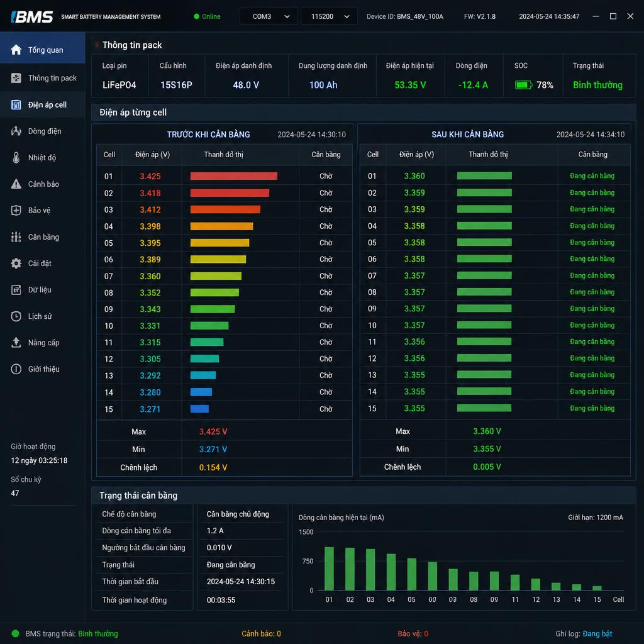
Task: Click the Cảnh báo: 0 status entry
Action: click(261, 633)
